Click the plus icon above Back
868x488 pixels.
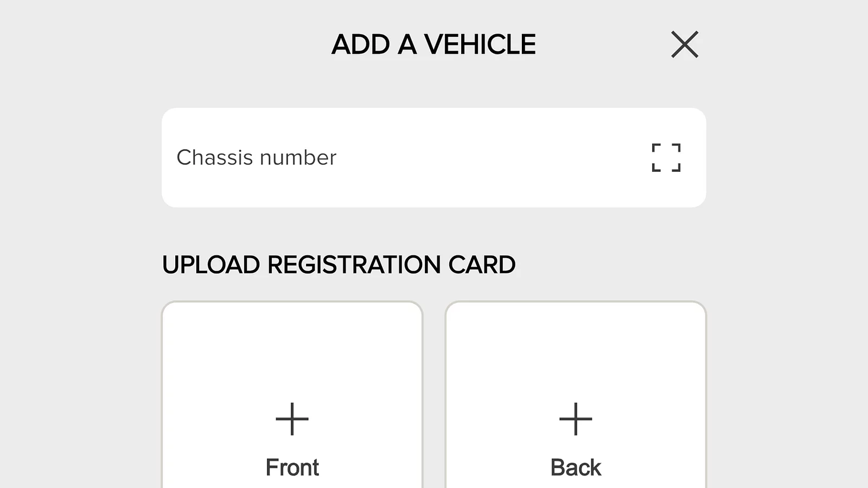point(576,419)
